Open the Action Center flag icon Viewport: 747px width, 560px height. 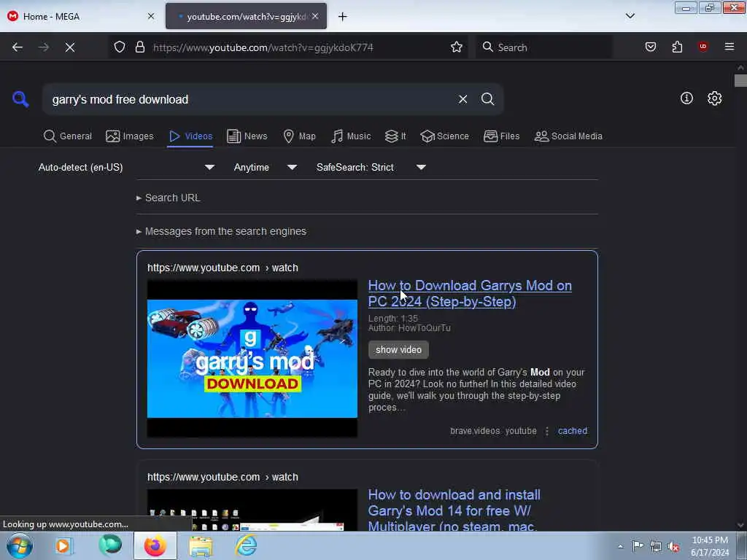[x=638, y=546]
